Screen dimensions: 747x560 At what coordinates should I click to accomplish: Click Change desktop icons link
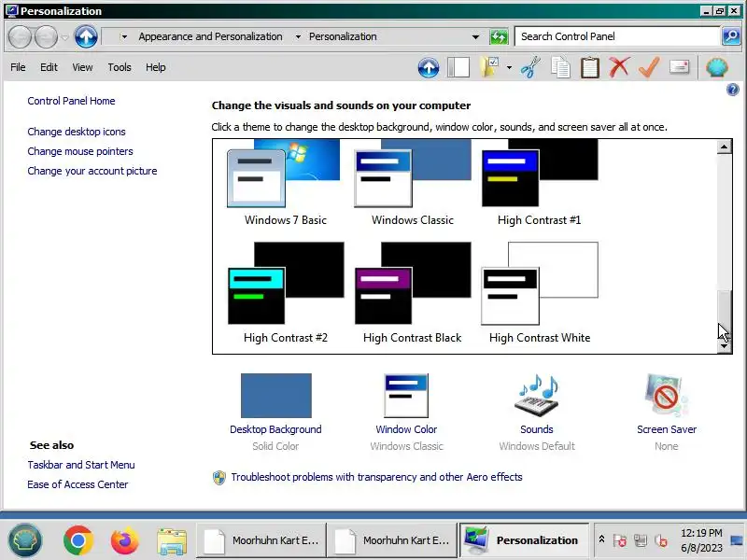pyautogui.click(x=77, y=132)
